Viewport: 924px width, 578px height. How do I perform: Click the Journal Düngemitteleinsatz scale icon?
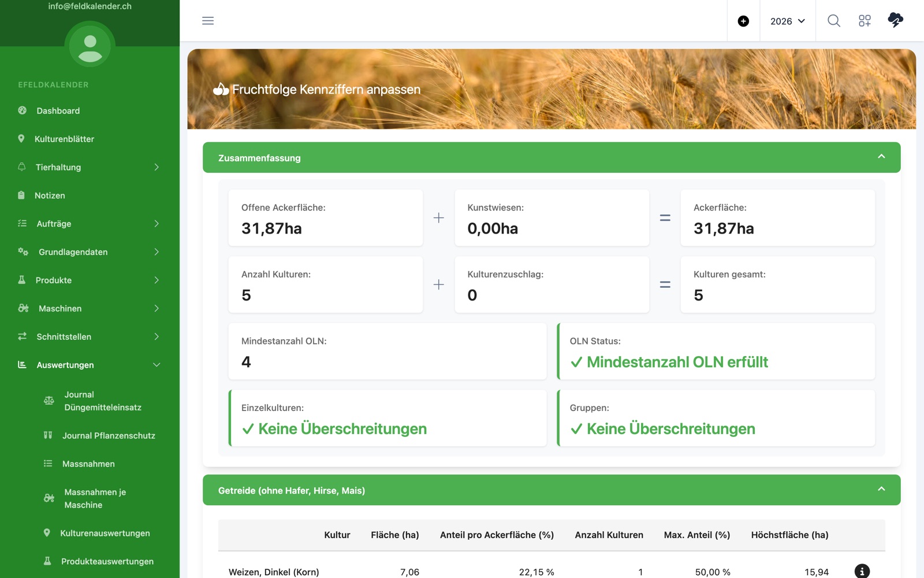(x=49, y=401)
